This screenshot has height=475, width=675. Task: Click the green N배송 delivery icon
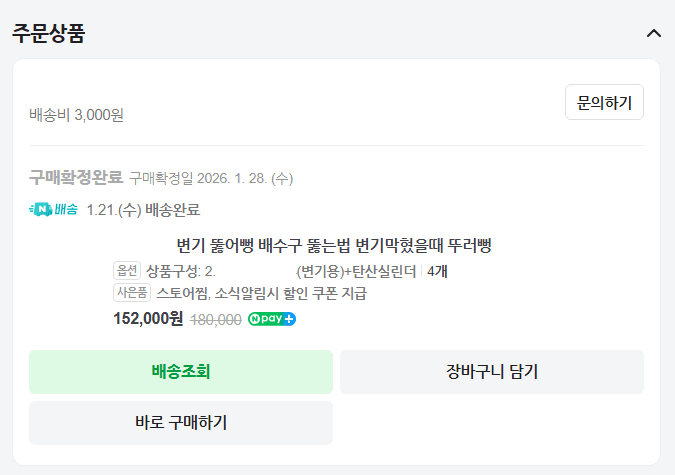54,210
